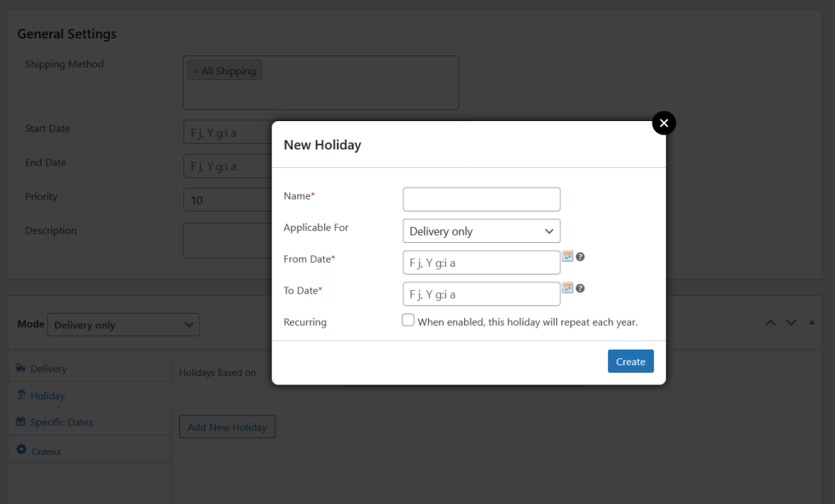This screenshot has width=835, height=504.
Task: Open the Mode dropdown
Action: pos(124,325)
